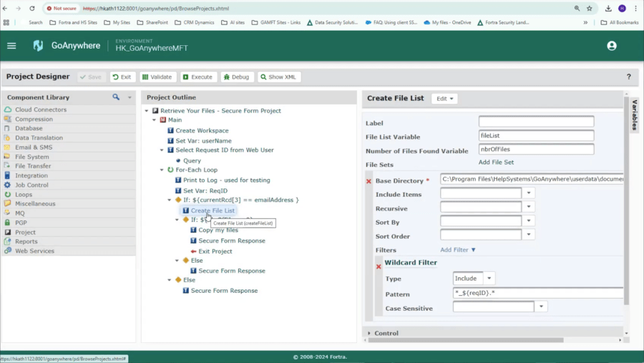Click the Validate button
Viewport: 644px width, 363px height.
click(157, 77)
